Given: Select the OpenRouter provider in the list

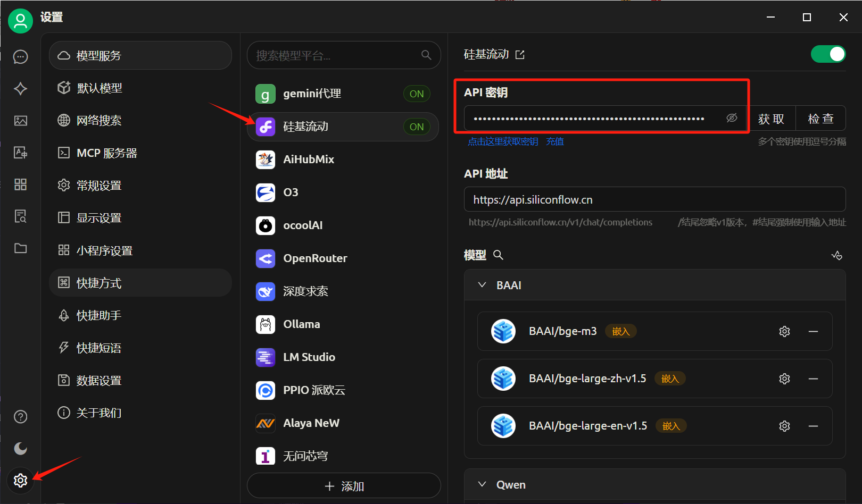Looking at the screenshot, I should pos(315,258).
